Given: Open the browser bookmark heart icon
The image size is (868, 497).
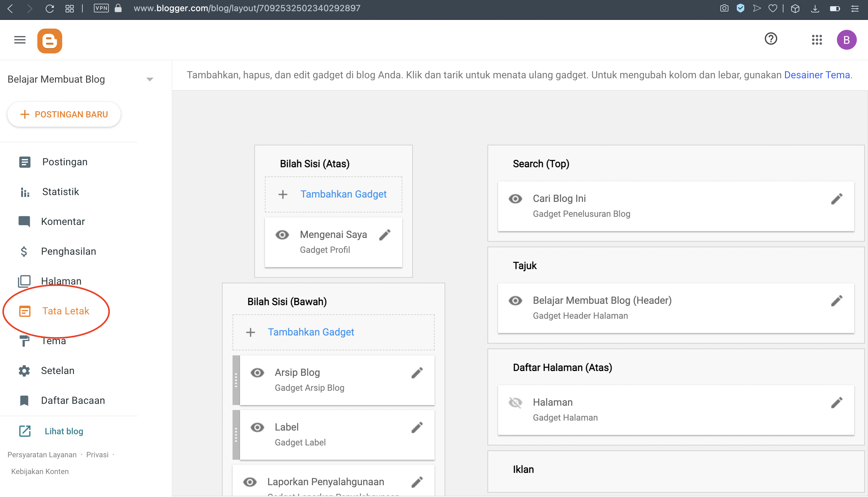Looking at the screenshot, I should [773, 8].
